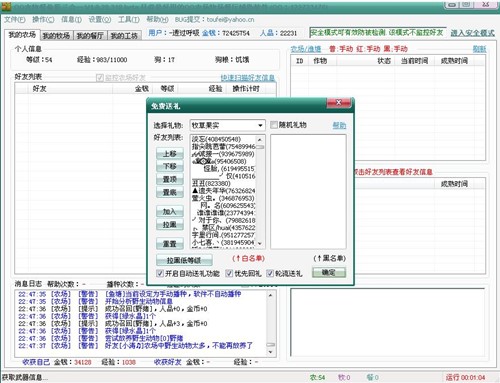Open the 选择礼物 dropdown showing 牧草果实
This screenshot has height=383, width=500.
(x=227, y=125)
